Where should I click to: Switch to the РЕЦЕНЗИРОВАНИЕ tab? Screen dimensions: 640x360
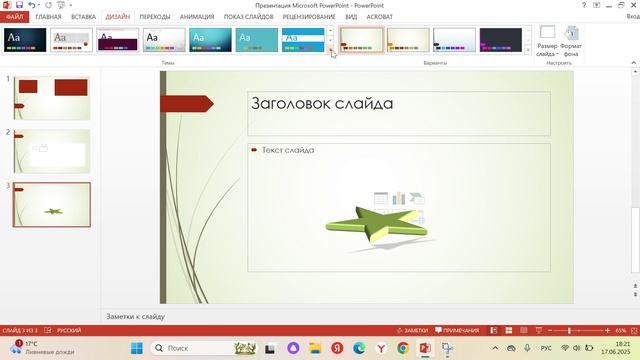(x=309, y=17)
